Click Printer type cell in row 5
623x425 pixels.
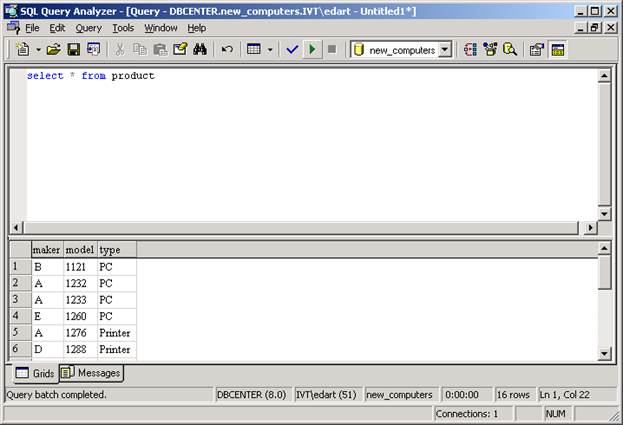pos(117,333)
